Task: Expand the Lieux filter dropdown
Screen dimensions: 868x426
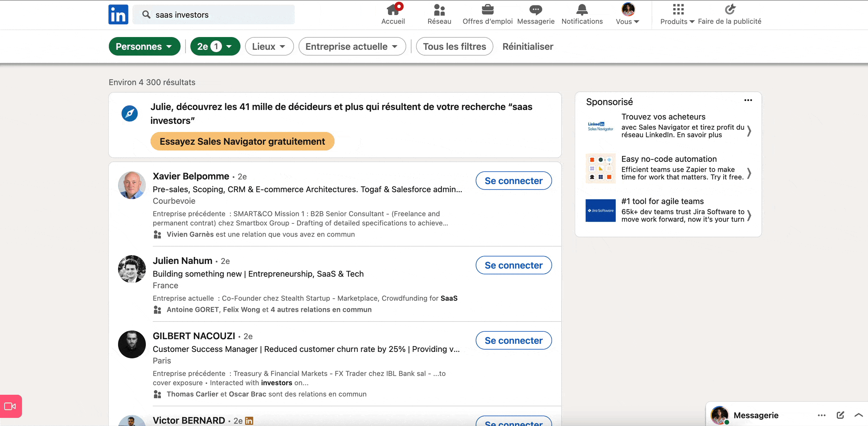Action: [269, 46]
